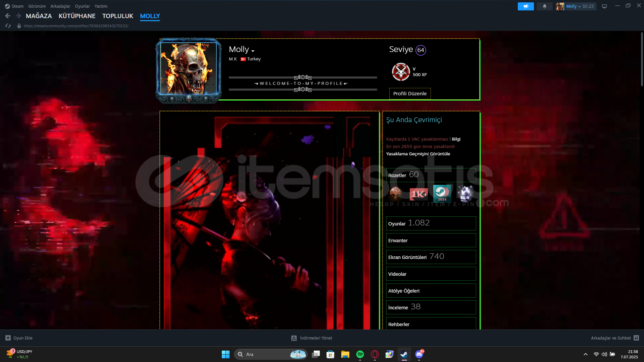Open the Arkadaşlar menu
Image resolution: width=644 pixels, height=362 pixels.
(60, 6)
